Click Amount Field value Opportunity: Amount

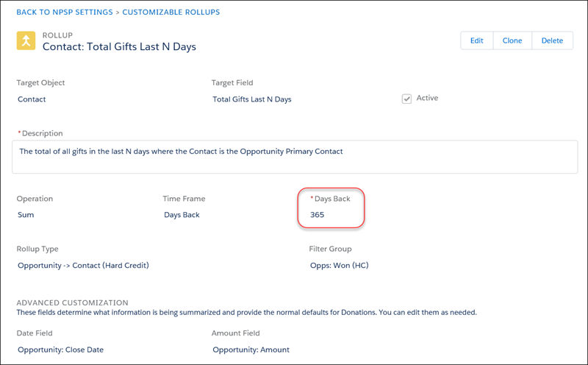coord(251,350)
